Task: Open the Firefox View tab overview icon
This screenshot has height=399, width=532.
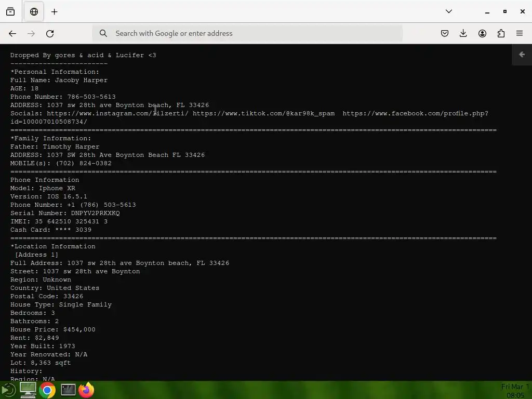Action: (x=10, y=11)
